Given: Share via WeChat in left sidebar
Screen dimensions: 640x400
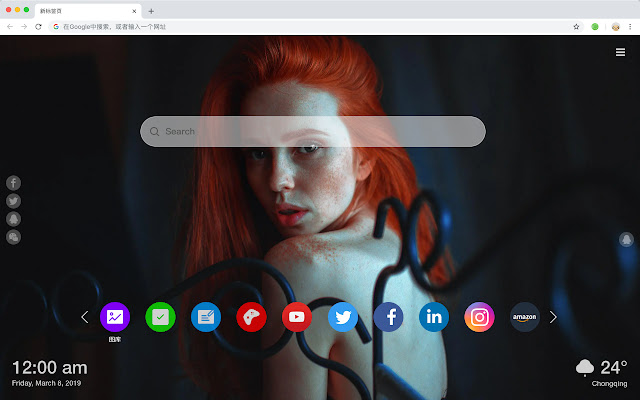Looking at the screenshot, I should (x=13, y=237).
